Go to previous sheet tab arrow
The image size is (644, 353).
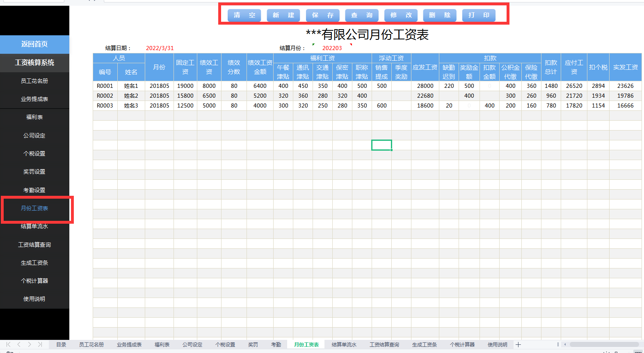(x=19, y=344)
